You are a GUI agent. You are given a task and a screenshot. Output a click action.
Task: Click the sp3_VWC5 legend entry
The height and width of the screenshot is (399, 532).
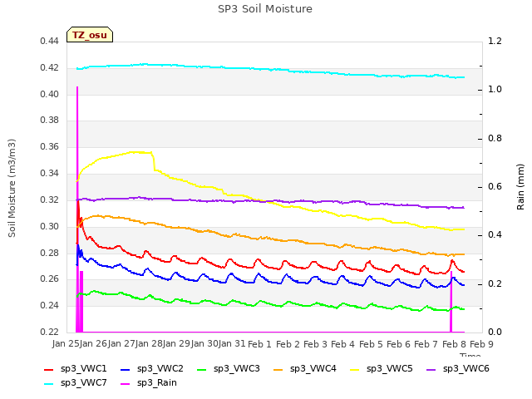[x=382, y=368]
